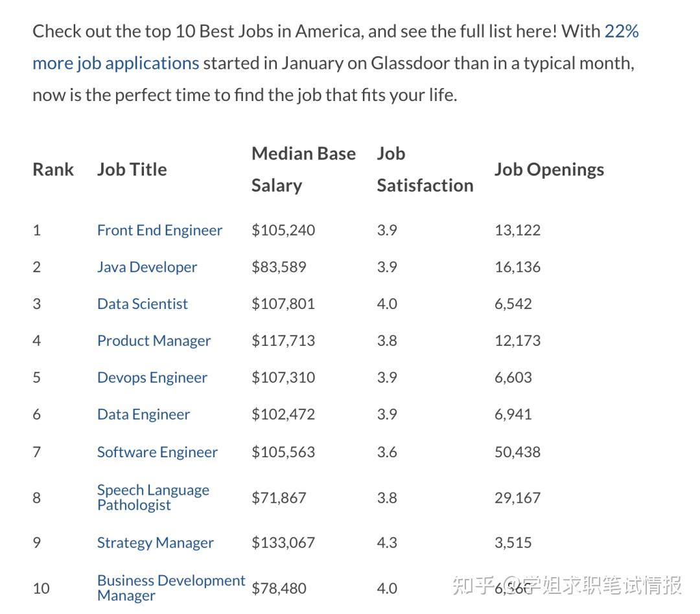700x614 pixels.
Task: Visit the Strategy Manager job link
Action: (155, 543)
